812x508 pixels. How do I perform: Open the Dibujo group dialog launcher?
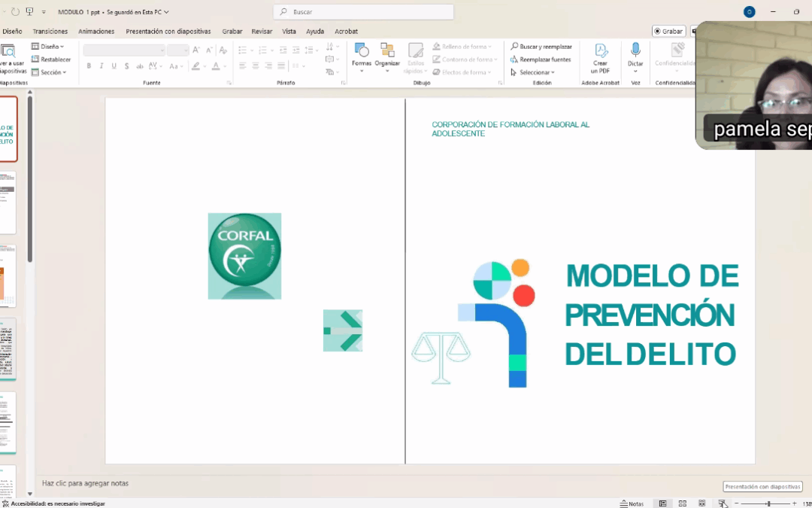coord(500,83)
